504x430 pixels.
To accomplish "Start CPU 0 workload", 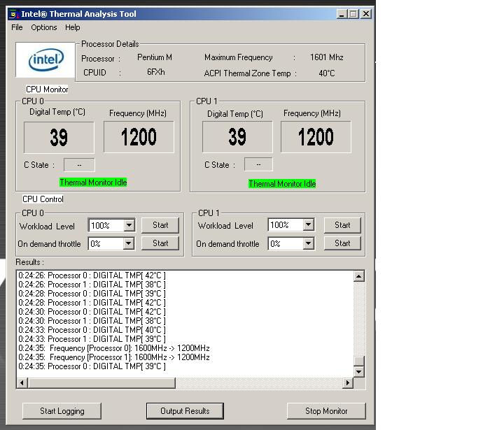I will pyautogui.click(x=160, y=225).
